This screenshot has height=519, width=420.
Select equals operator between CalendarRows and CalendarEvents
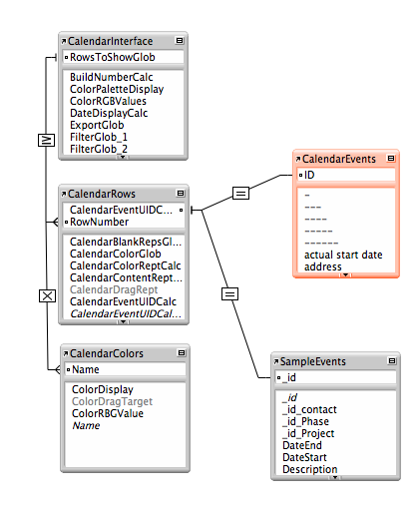pyautogui.click(x=240, y=193)
